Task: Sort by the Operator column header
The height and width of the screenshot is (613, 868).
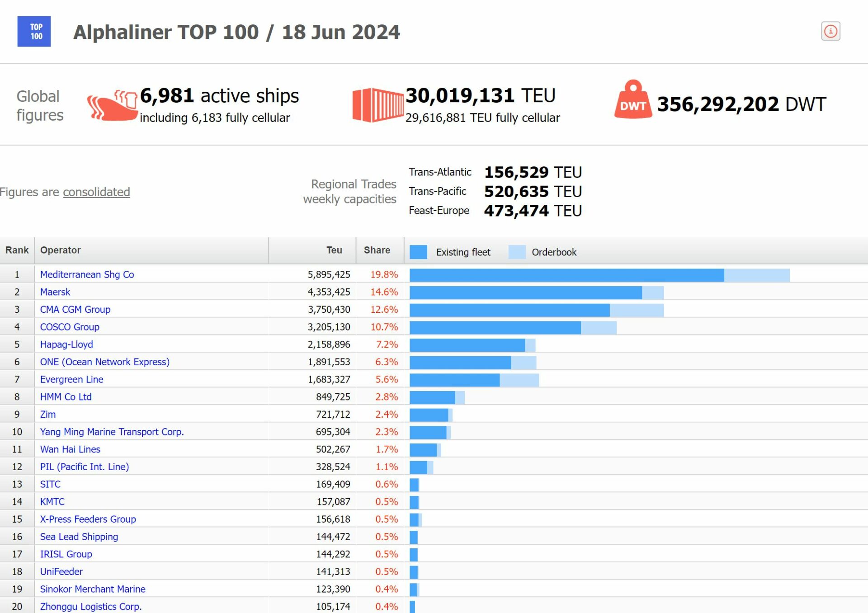Action: coord(60,250)
